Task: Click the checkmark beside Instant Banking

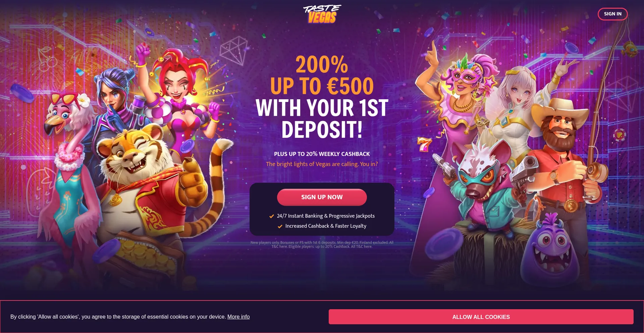Action: 272,216
